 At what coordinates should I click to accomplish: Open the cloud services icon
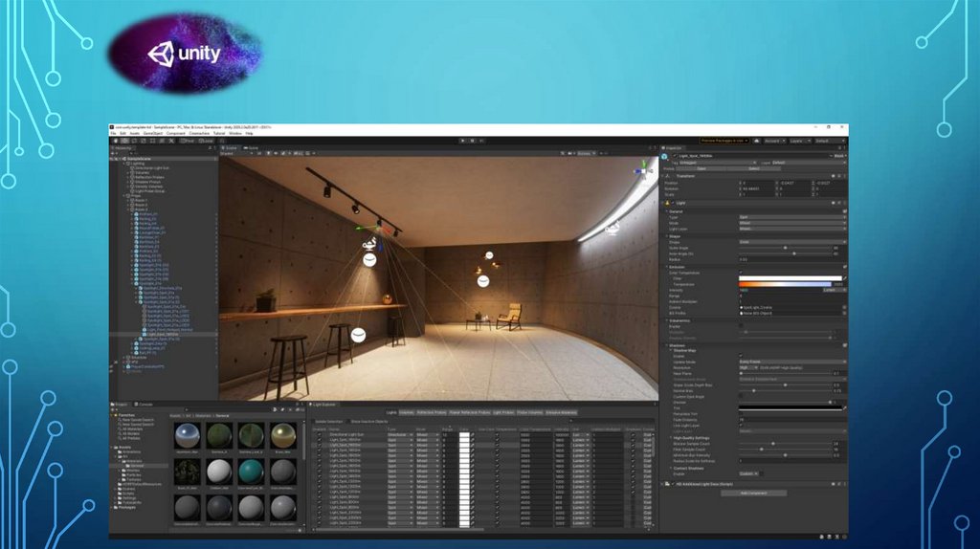[757, 142]
